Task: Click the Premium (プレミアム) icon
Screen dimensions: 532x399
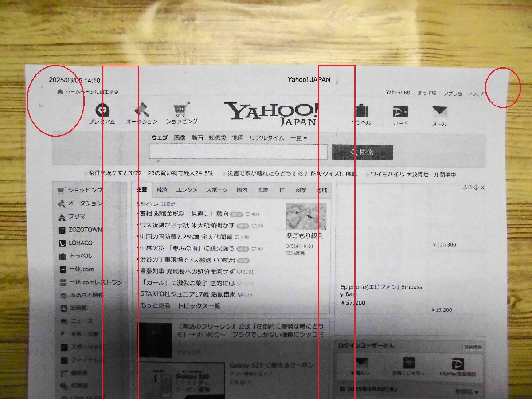Action: (x=102, y=110)
